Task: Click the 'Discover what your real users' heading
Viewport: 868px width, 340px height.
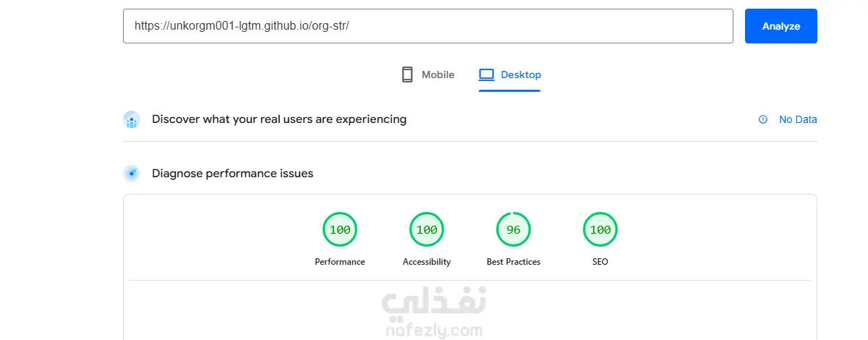Action: click(x=279, y=119)
